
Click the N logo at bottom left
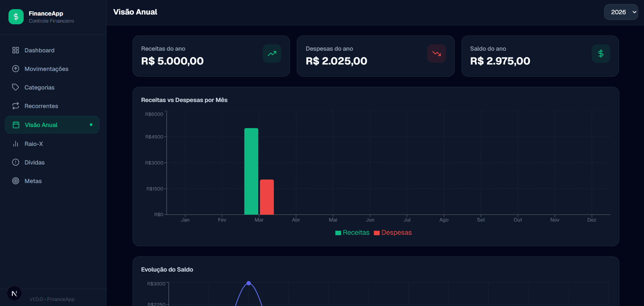tap(14, 293)
